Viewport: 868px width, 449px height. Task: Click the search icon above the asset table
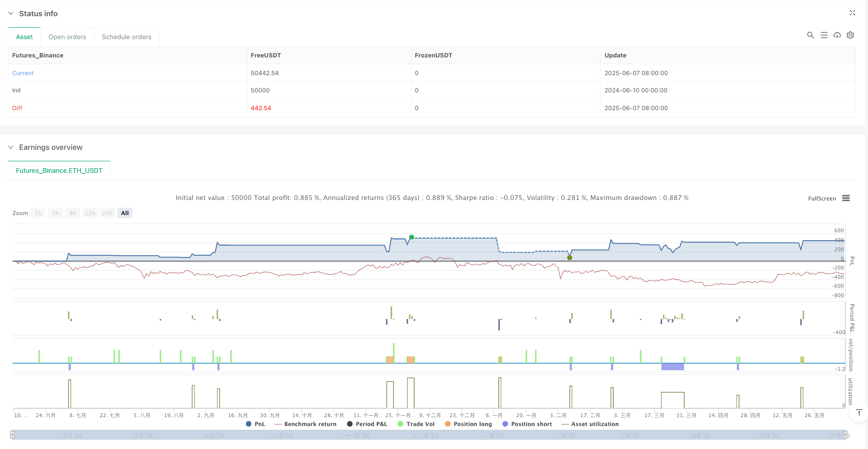[810, 35]
